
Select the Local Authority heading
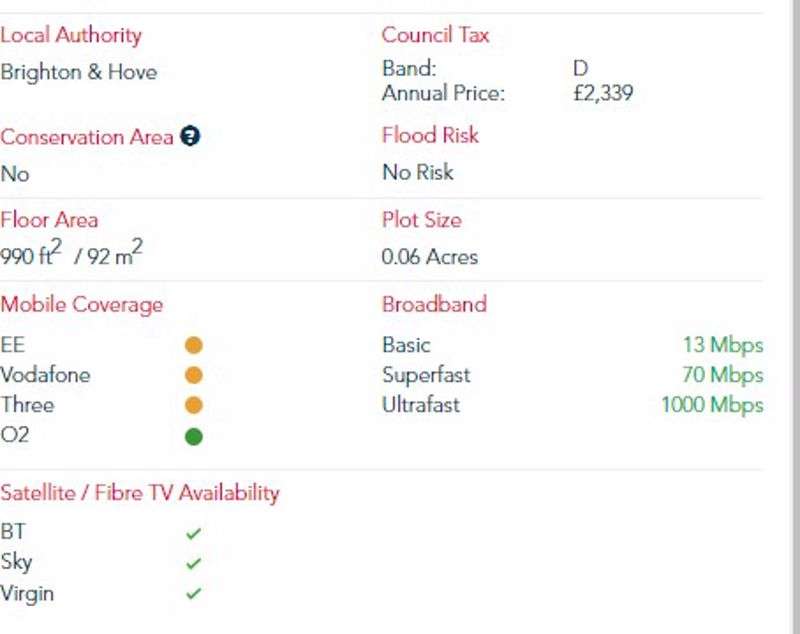(71, 35)
